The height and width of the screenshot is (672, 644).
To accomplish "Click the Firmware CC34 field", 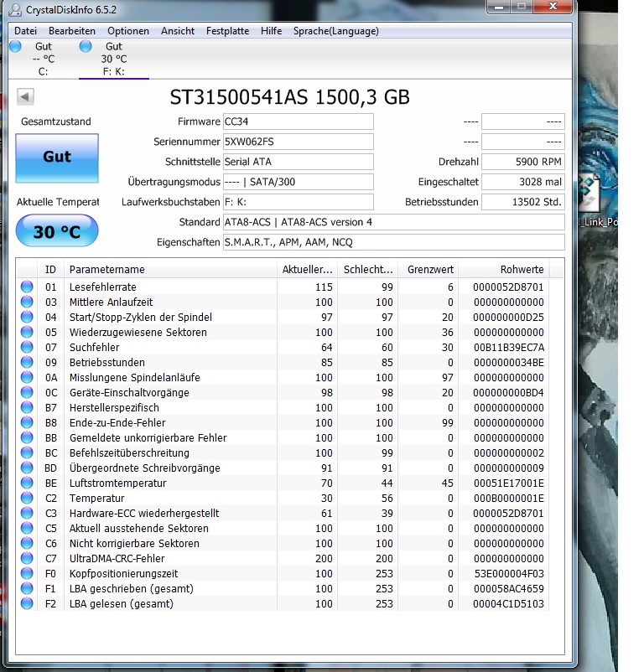I will point(298,121).
